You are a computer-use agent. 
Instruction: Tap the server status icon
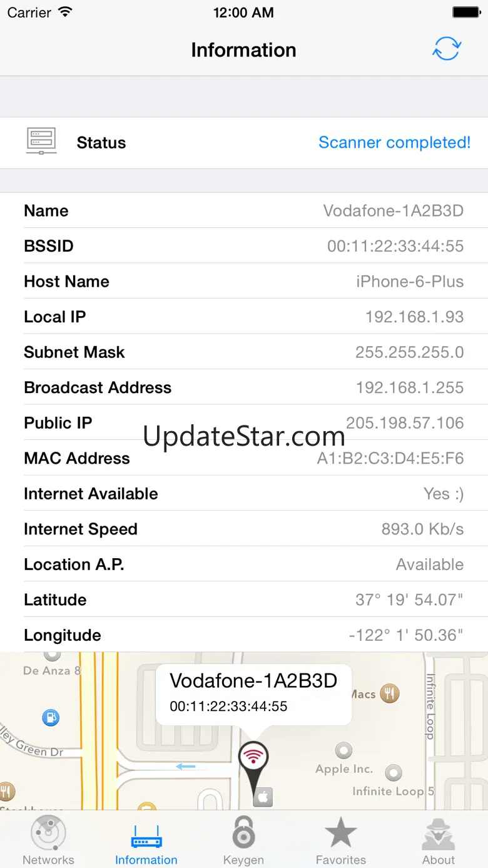pyautogui.click(x=41, y=141)
